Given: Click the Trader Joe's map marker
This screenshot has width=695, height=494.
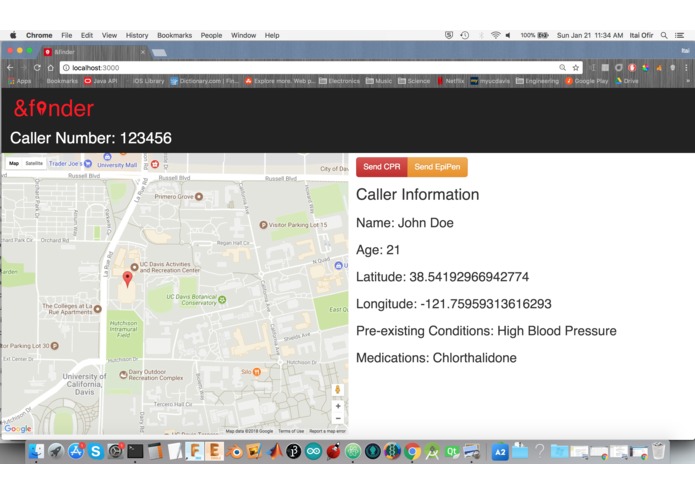Looking at the screenshot, I should pos(88,163).
